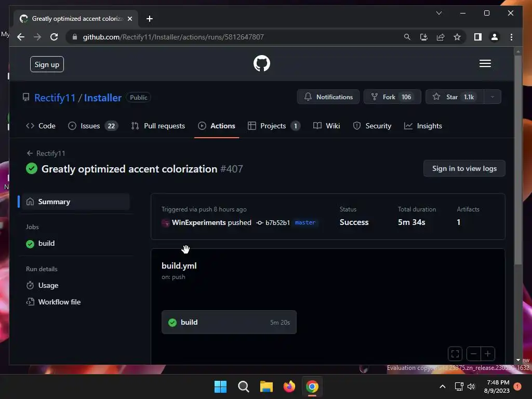Select Summary in the sidebar
Viewport: 532px width, 399px height.
(75, 202)
